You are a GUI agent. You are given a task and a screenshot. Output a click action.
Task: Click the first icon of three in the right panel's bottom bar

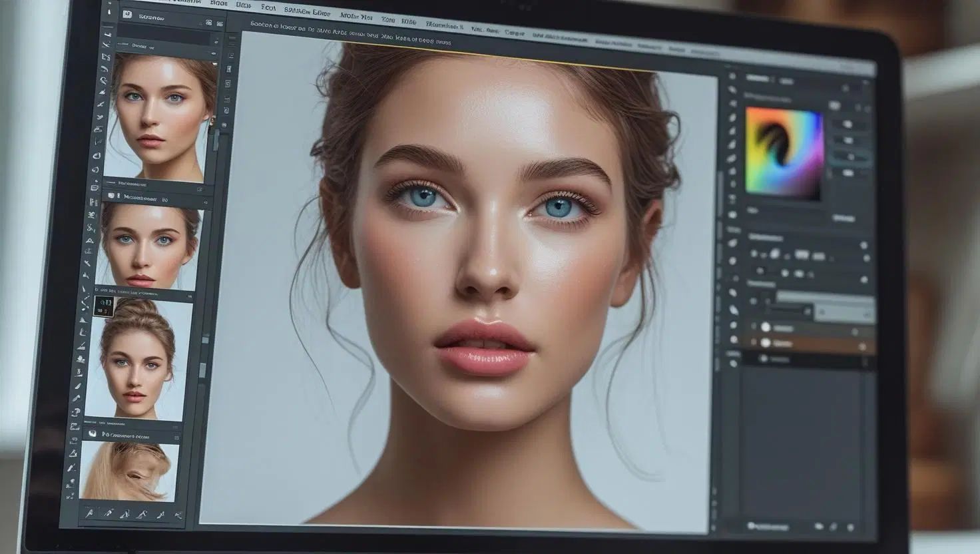pyautogui.click(x=818, y=526)
